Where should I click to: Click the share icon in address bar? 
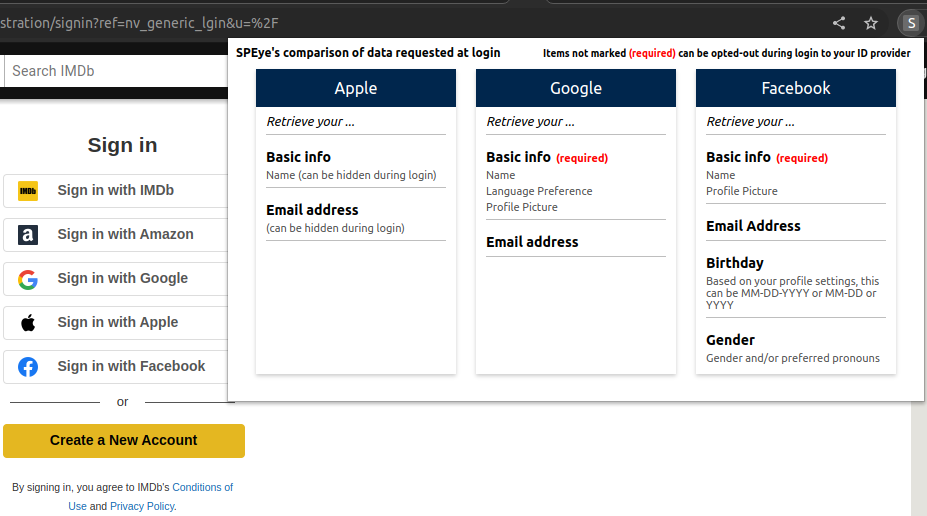838,23
